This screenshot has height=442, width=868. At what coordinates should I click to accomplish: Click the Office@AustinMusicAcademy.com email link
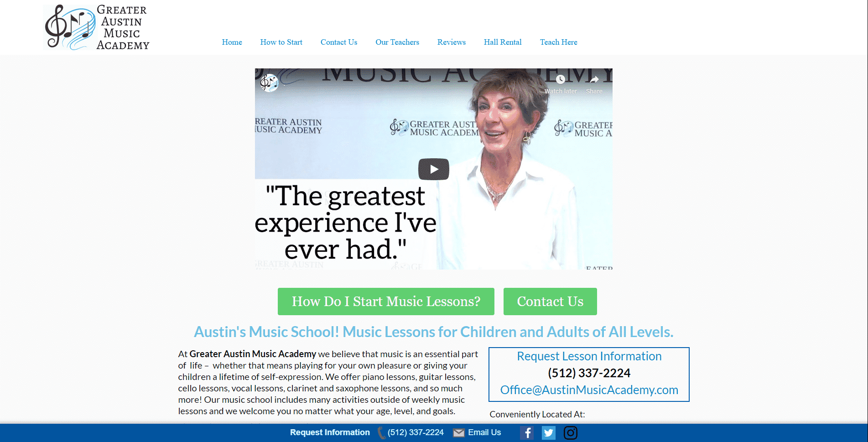pos(589,390)
